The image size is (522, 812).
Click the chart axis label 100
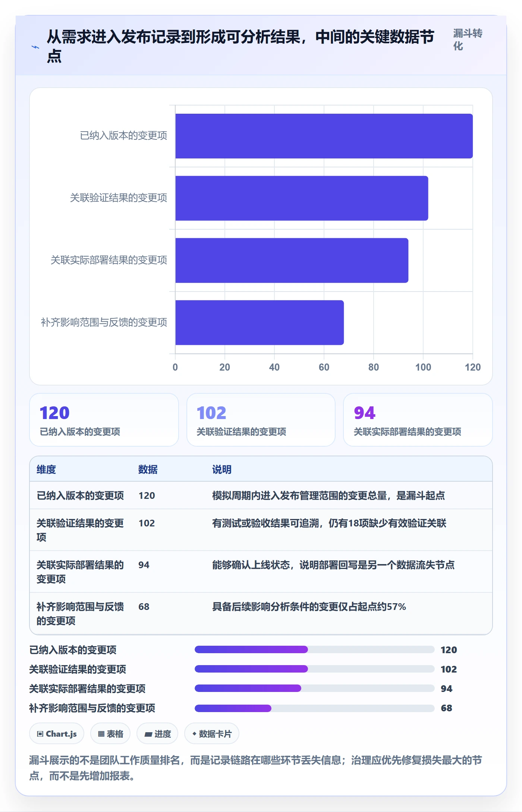(423, 367)
